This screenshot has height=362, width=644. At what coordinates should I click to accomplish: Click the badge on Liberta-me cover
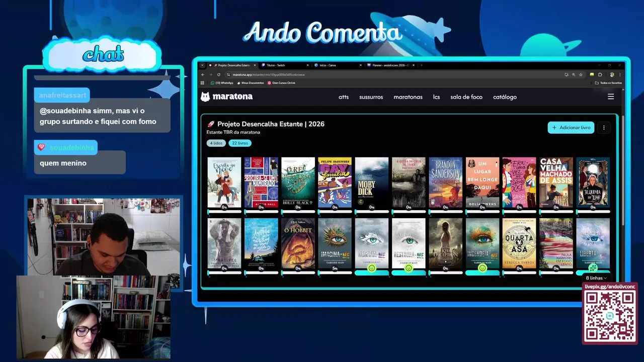coord(593,268)
